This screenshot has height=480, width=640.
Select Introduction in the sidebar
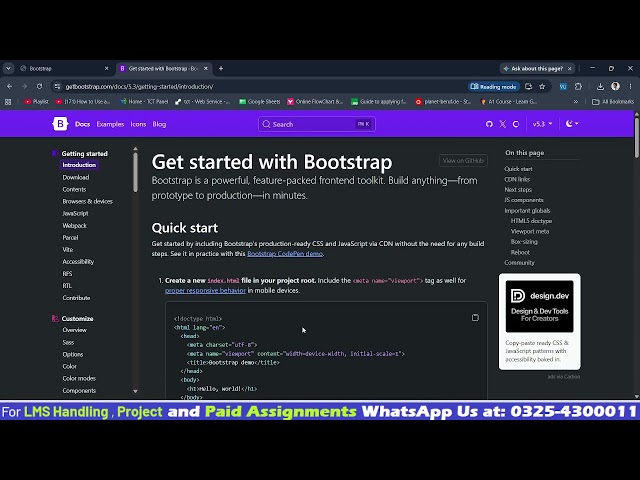click(x=79, y=165)
